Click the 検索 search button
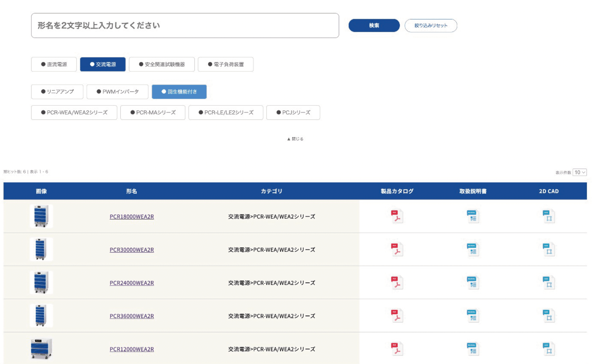 coord(374,26)
